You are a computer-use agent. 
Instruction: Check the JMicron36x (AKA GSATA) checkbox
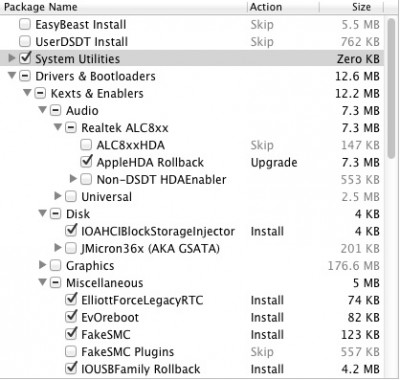click(x=71, y=248)
